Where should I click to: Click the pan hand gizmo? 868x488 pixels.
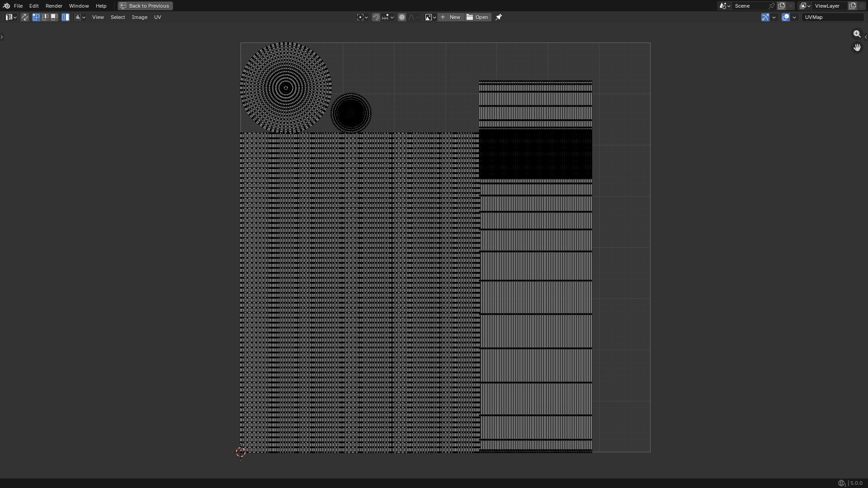pyautogui.click(x=857, y=47)
